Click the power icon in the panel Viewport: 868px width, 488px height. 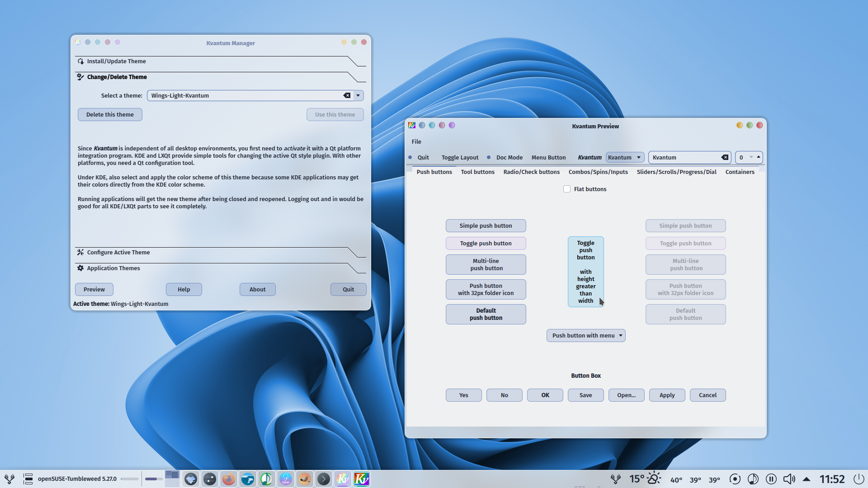coord(859,479)
